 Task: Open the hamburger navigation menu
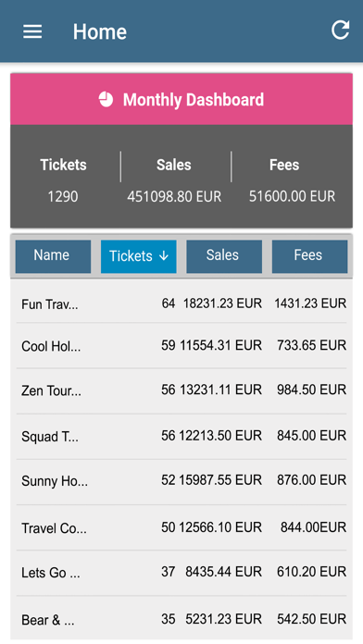pyautogui.click(x=32, y=31)
